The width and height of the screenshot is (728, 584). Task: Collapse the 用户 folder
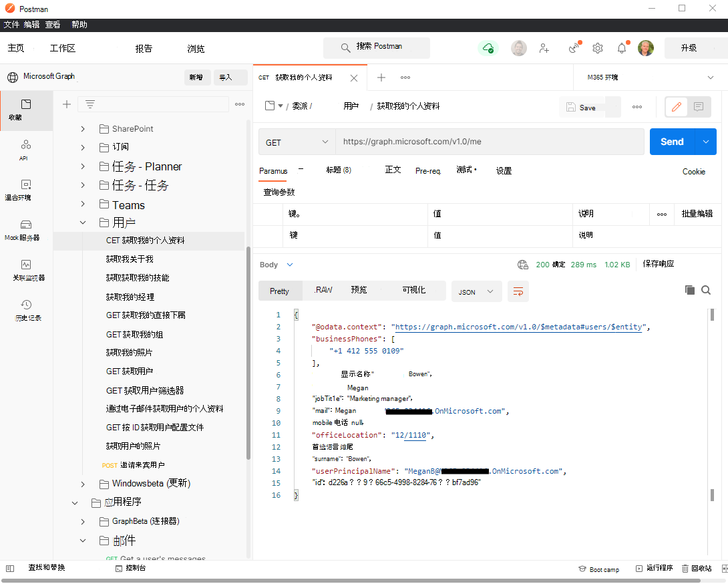click(83, 223)
